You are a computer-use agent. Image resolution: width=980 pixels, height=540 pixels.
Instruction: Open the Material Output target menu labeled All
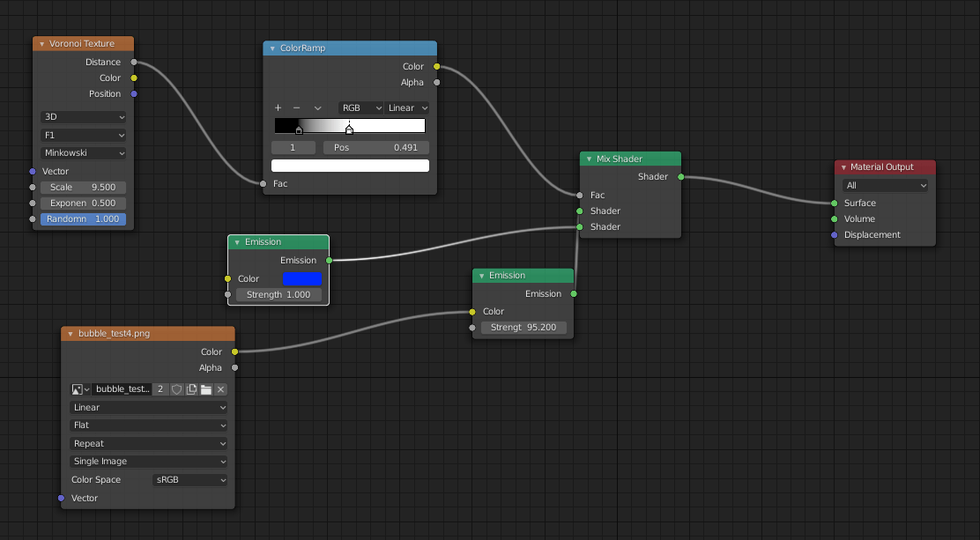[885, 185]
